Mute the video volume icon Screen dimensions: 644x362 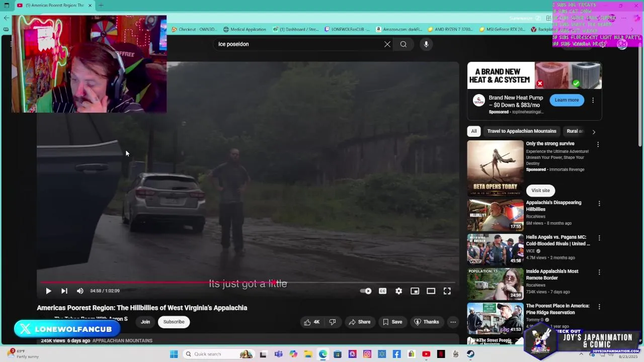pyautogui.click(x=80, y=291)
